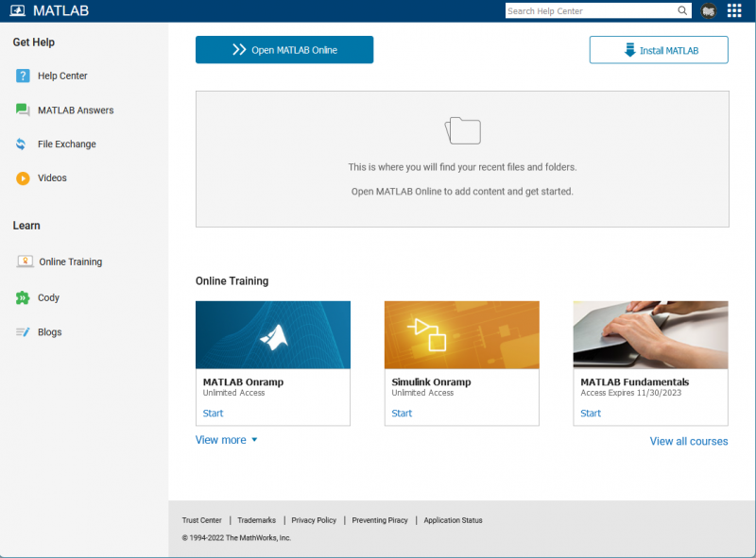Click the Cody puzzle icon
The width and height of the screenshot is (756, 558).
tap(22, 297)
